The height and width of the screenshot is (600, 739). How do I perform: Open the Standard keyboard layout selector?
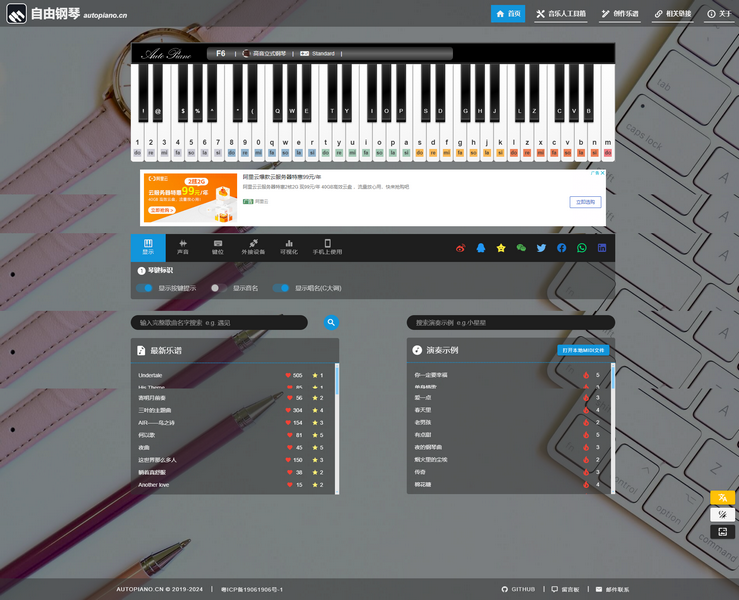[318, 53]
